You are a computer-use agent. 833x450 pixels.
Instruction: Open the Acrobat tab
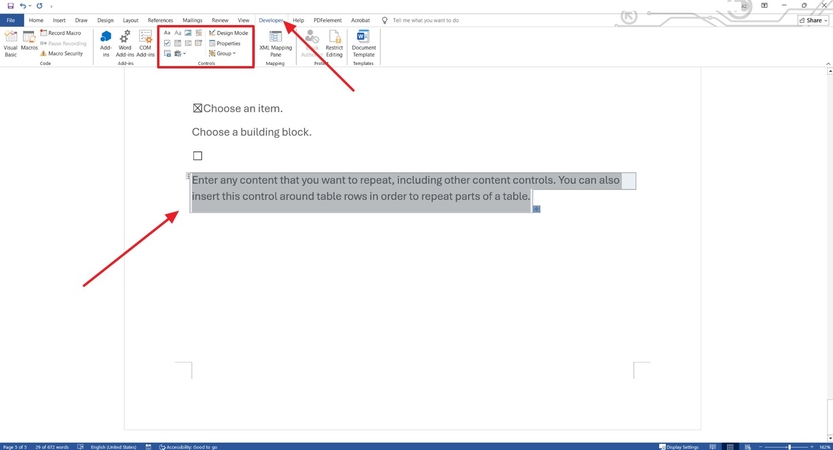click(x=360, y=20)
